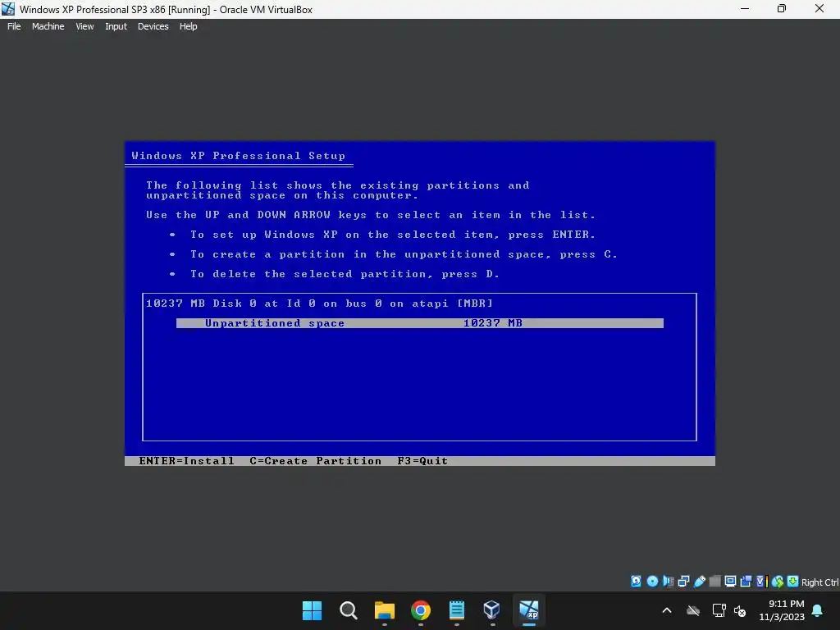Click ENTER=Install in the setup status bar
Viewport: 840px width, 630px height.
[x=186, y=461]
